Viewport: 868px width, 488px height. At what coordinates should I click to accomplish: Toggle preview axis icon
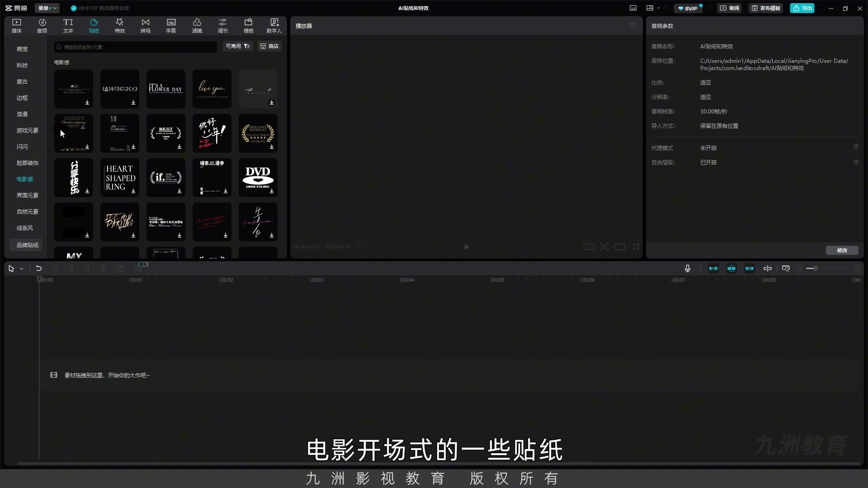(x=768, y=268)
